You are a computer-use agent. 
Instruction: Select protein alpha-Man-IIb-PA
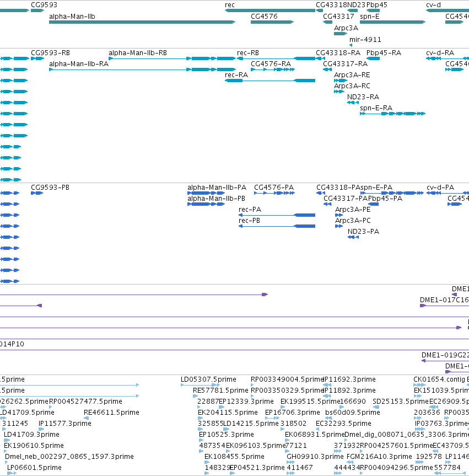tap(206, 193)
